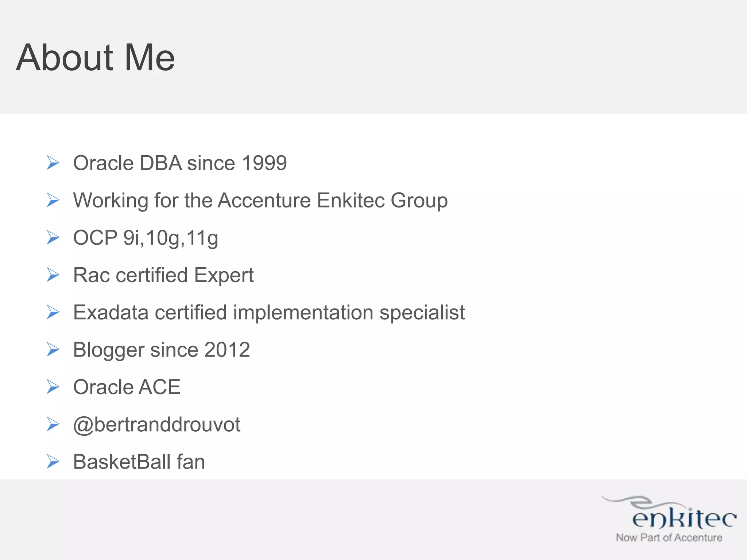Click the OCP 9i,10g,11g text
Screen dimensions: 747x560
pos(146,238)
